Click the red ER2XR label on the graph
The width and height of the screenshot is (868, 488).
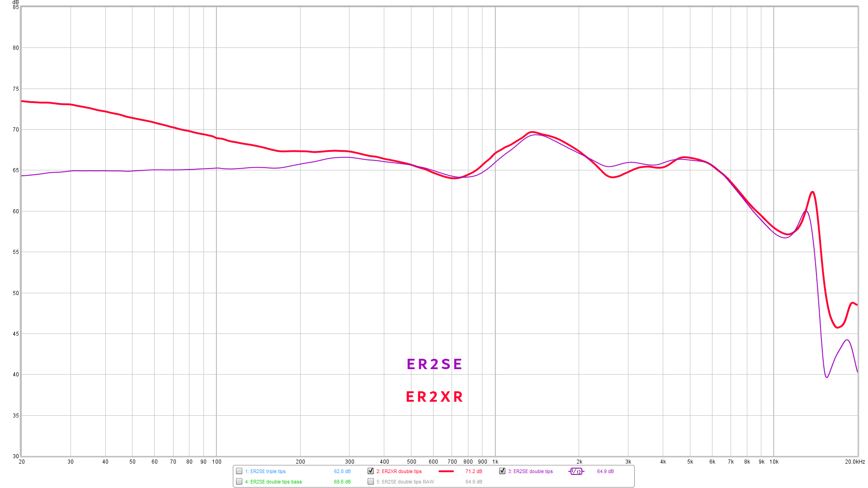pyautogui.click(x=434, y=397)
